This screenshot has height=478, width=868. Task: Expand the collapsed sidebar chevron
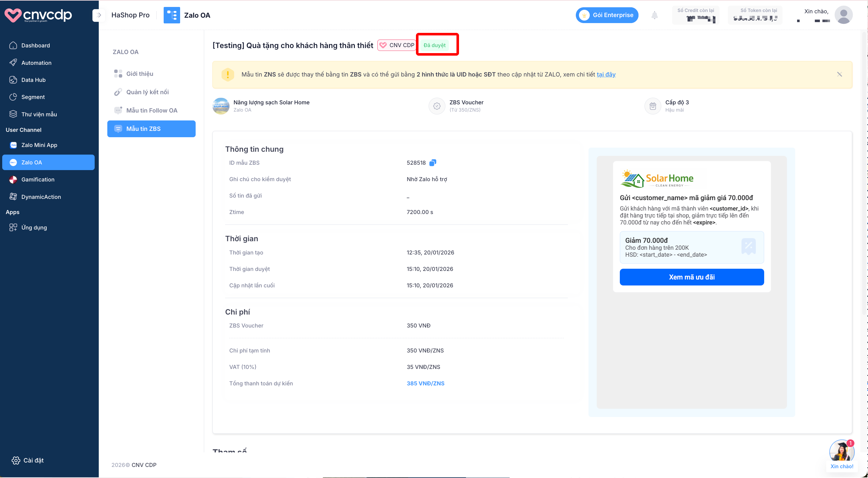pos(99,15)
